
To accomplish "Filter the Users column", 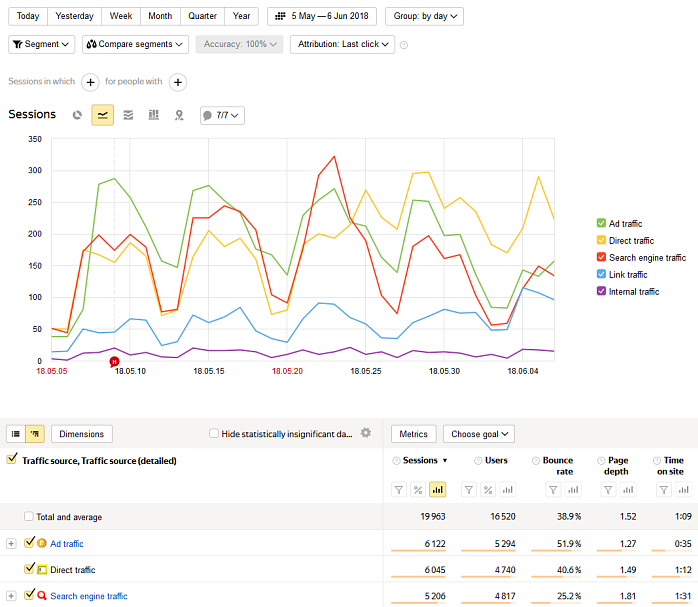I will point(469,490).
